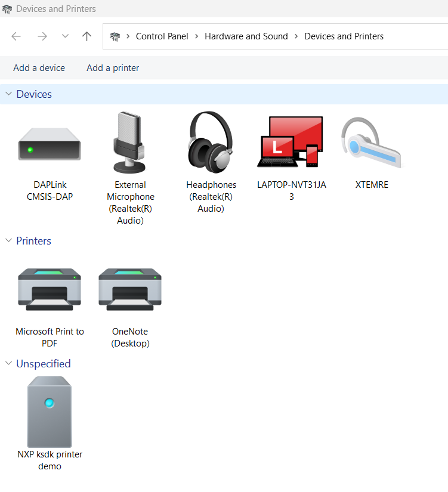
Task: Collapse the Unspecified group chevron
Action: [x=9, y=363]
